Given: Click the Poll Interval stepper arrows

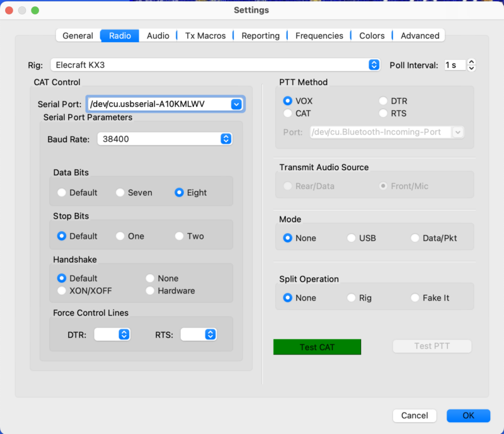Looking at the screenshot, I should [x=471, y=65].
